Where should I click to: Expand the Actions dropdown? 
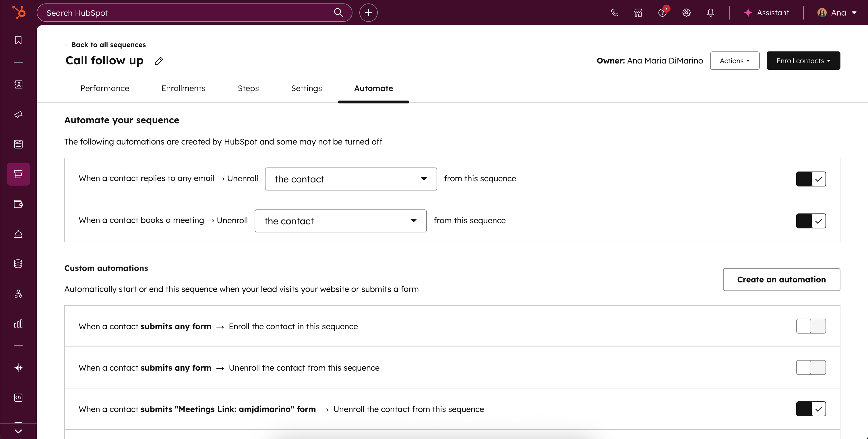[x=735, y=61]
